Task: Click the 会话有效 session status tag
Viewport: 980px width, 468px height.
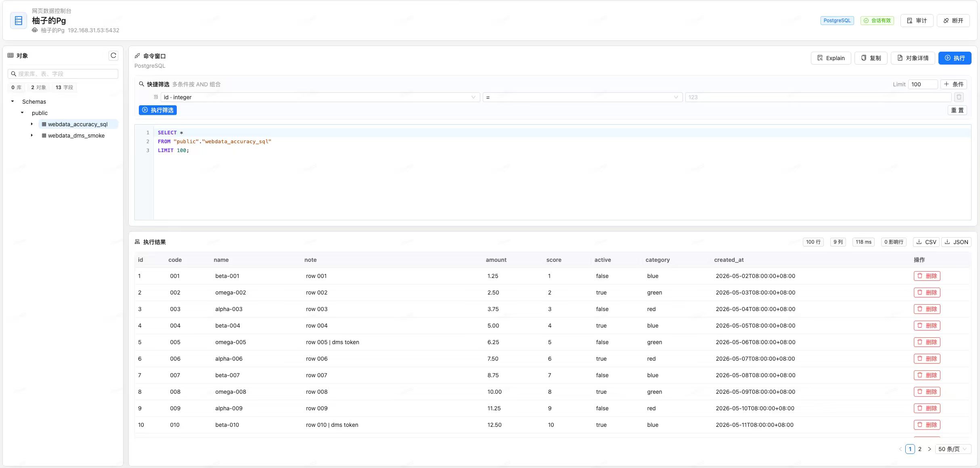Action: coord(877,21)
